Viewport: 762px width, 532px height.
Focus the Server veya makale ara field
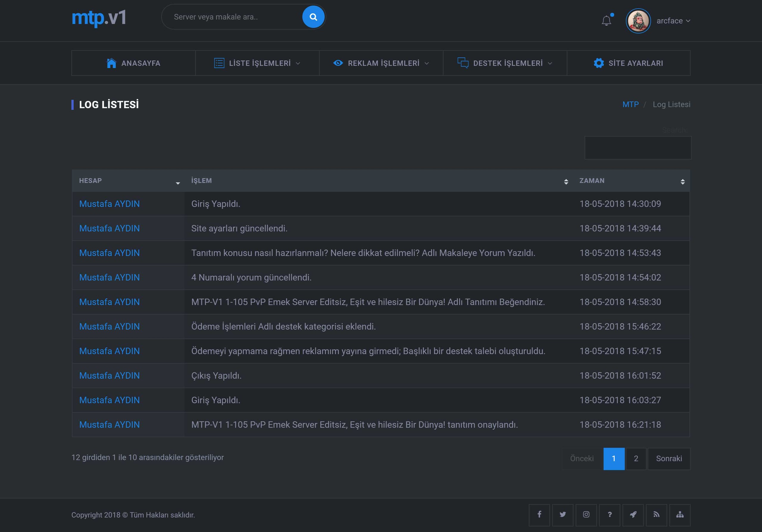click(x=232, y=17)
